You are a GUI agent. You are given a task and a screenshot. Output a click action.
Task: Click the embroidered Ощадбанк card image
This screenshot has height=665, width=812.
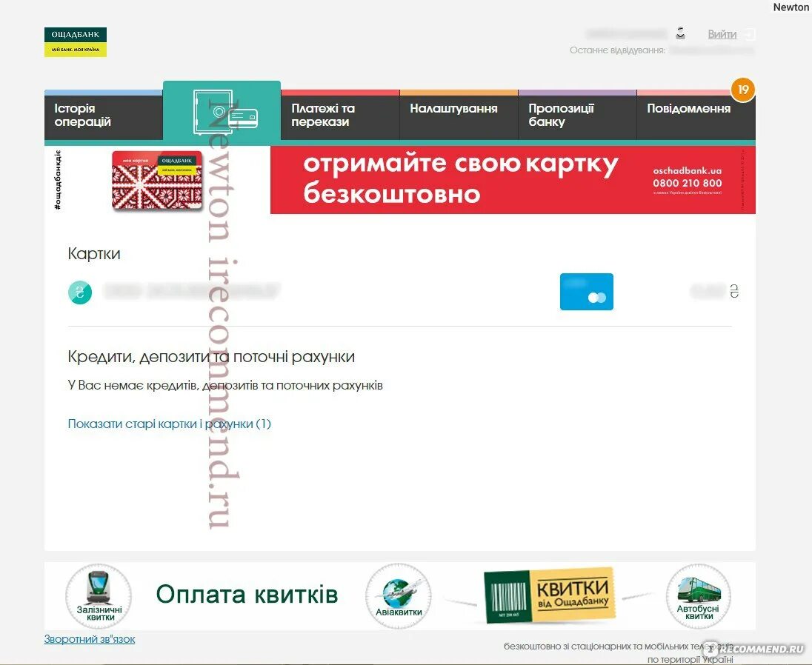pos(157,181)
